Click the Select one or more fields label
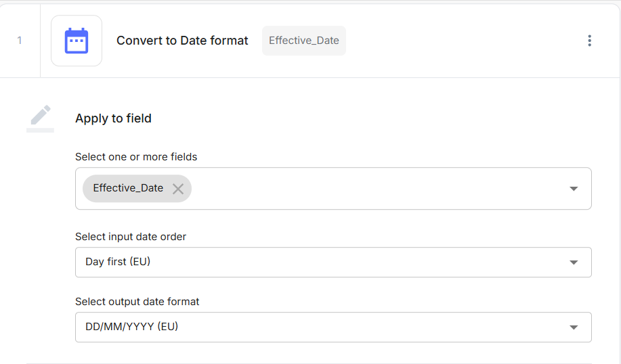621x364 pixels. click(136, 157)
